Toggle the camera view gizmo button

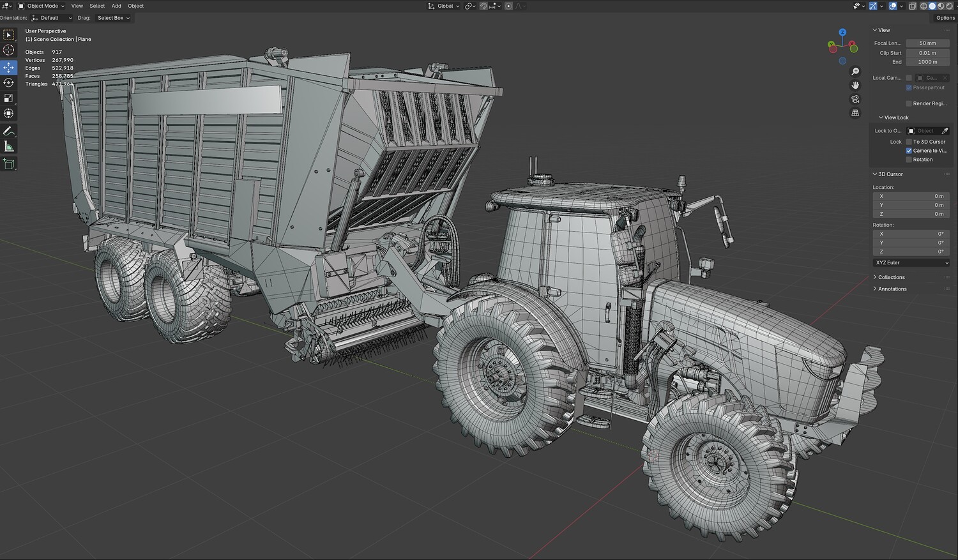point(855,99)
